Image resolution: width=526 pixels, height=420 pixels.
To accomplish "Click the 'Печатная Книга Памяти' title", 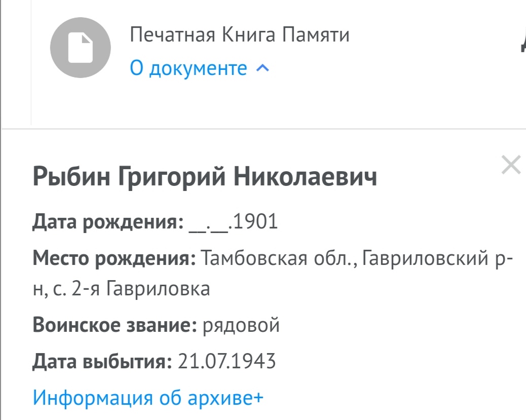I will [x=240, y=35].
